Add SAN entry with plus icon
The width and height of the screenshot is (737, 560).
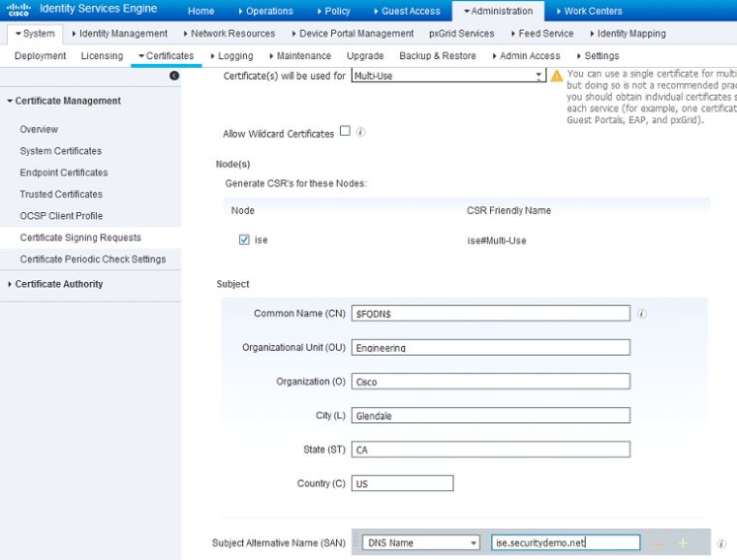coord(683,544)
